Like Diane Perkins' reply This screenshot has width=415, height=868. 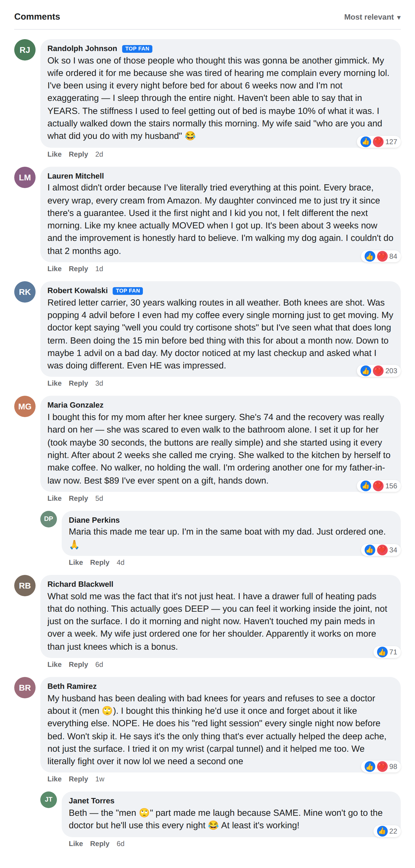[x=76, y=562]
